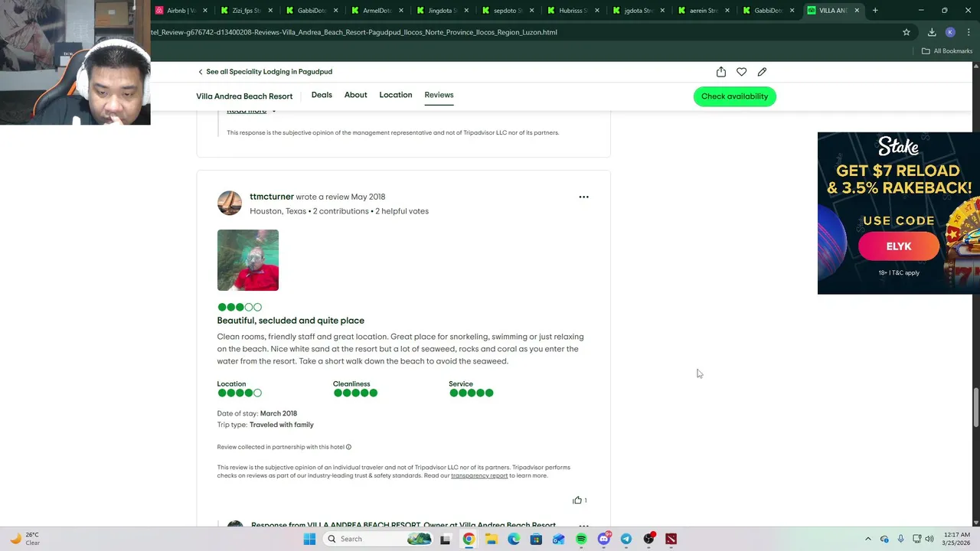Screen dimensions: 980x551
Task: Open the transparency report link
Action: [479, 476]
